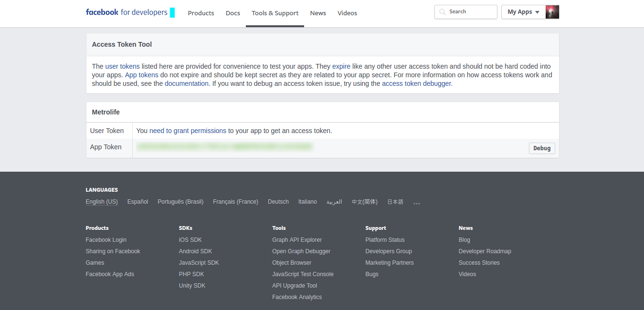Screen dimensions: 644x310
Task: Go to the Videos menu item
Action: (x=347, y=13)
